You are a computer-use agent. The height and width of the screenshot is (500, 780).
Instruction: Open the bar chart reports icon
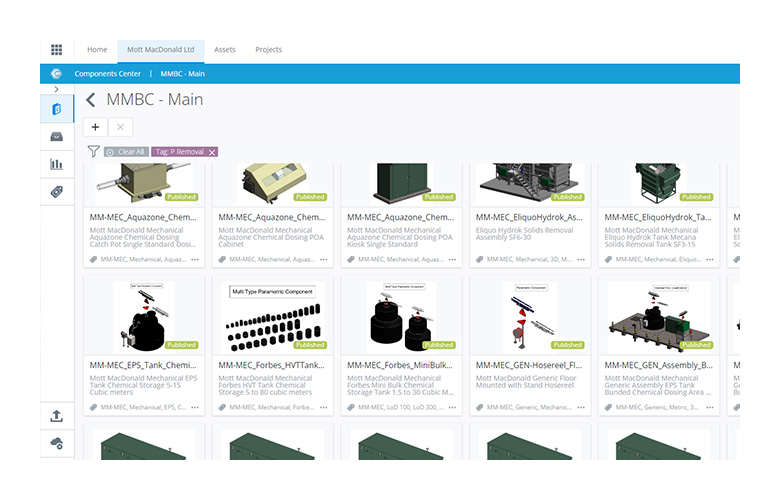56,164
